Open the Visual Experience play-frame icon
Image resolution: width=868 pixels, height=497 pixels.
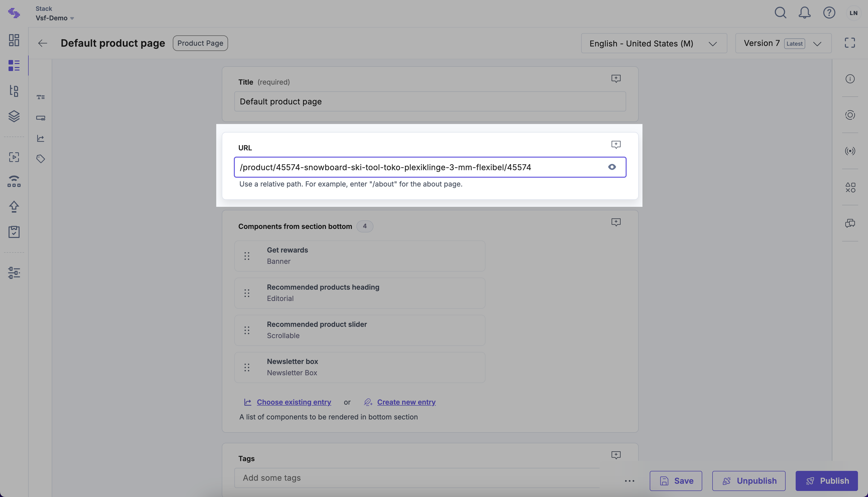pos(14,157)
